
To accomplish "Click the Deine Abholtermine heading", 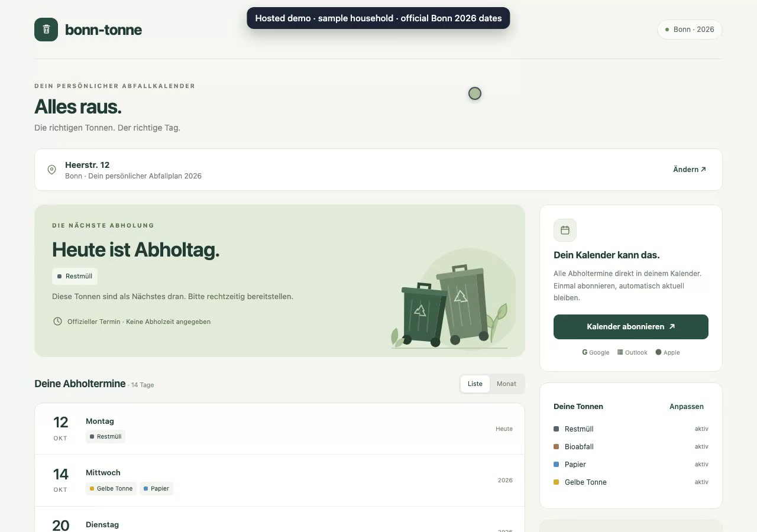I will click(x=80, y=384).
